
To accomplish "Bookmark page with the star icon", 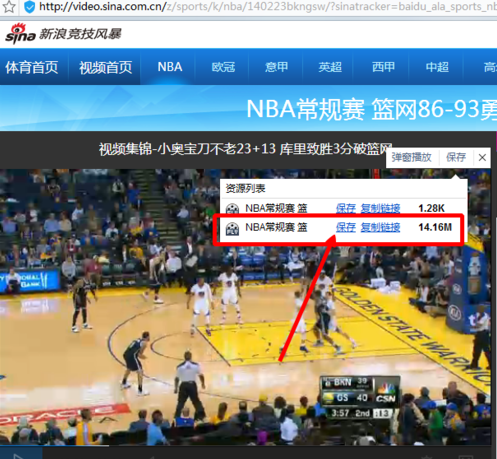I will click(x=9, y=6).
